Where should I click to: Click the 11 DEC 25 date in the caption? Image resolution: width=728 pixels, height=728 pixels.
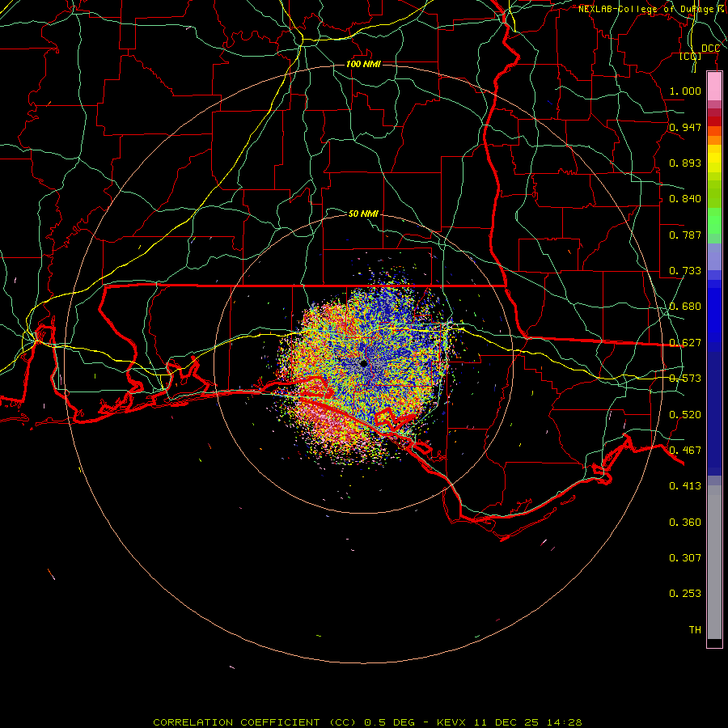coord(507,722)
